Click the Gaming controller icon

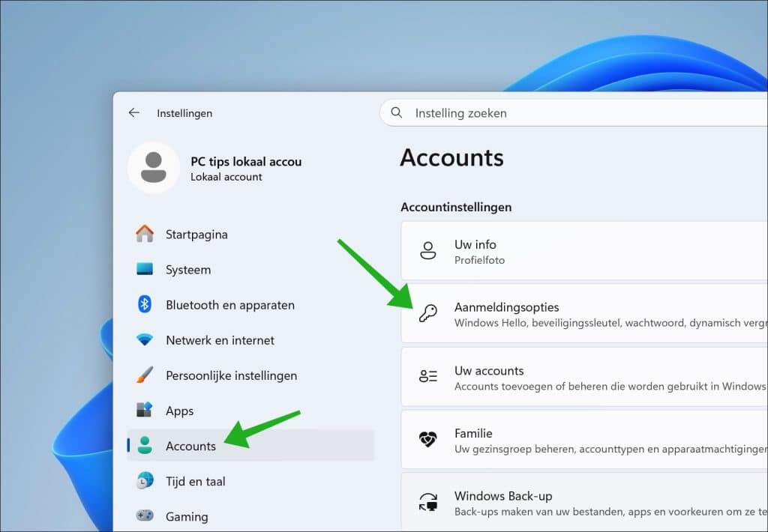point(145,516)
